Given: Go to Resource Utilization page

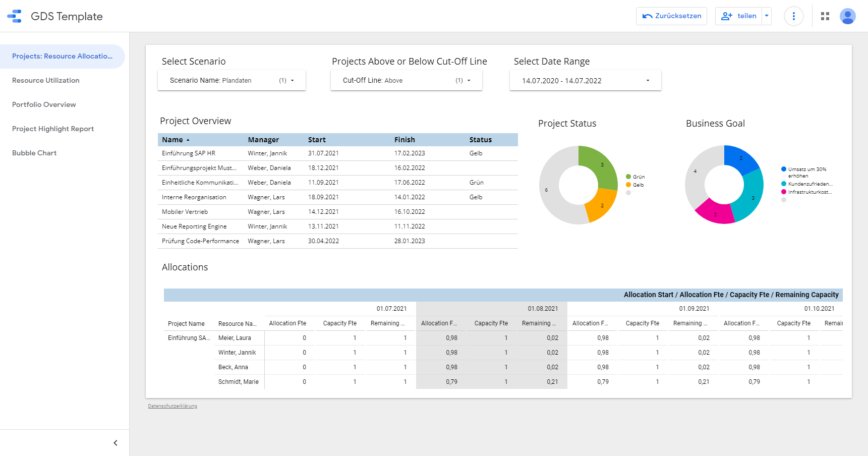Looking at the screenshot, I should (46, 80).
